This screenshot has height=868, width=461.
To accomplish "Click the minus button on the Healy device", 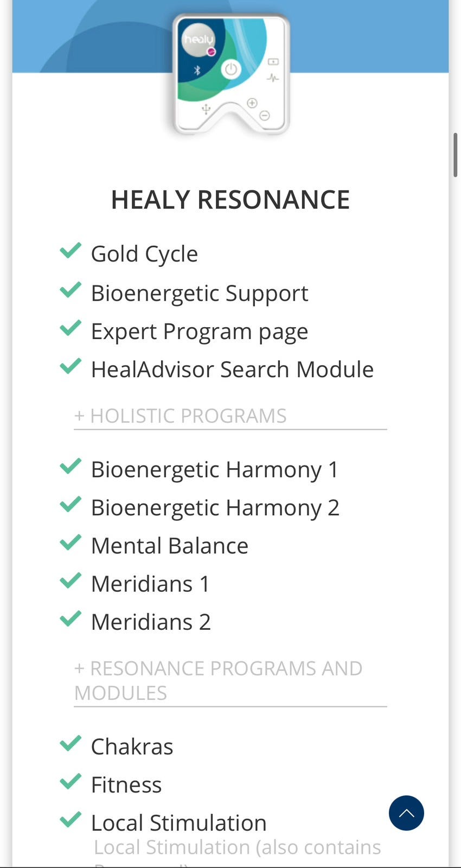I will (x=264, y=115).
